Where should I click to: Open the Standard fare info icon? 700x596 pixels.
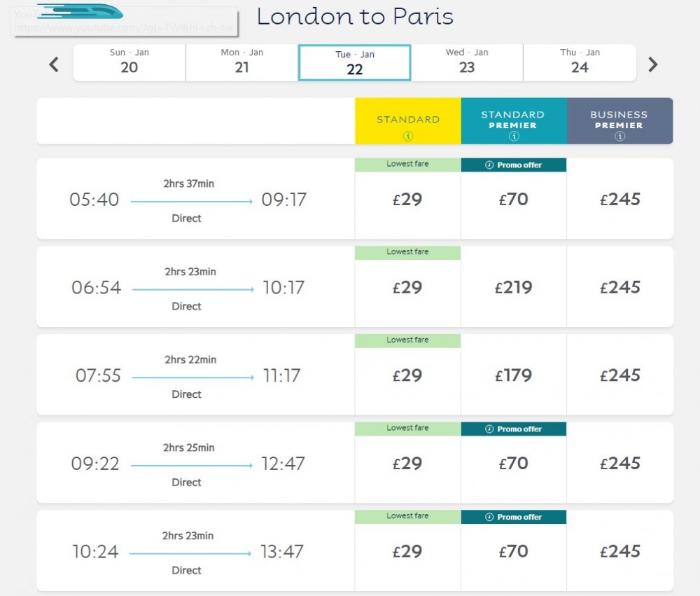pyautogui.click(x=407, y=137)
